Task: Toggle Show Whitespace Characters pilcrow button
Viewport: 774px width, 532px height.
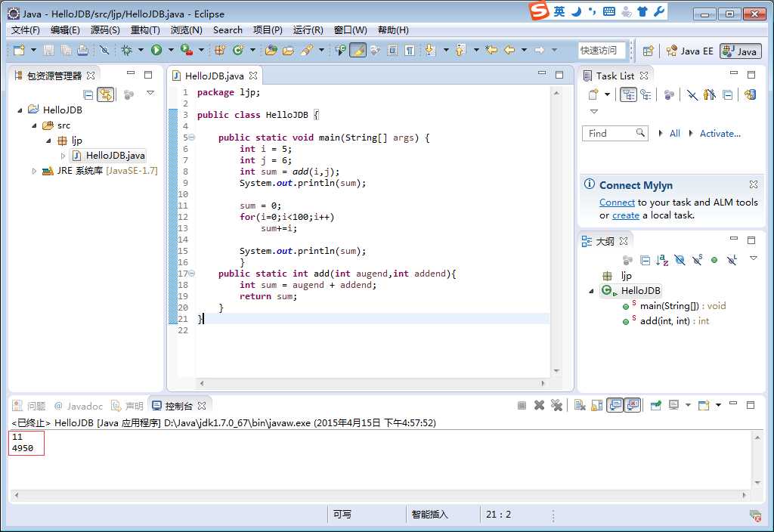Action: [410, 50]
